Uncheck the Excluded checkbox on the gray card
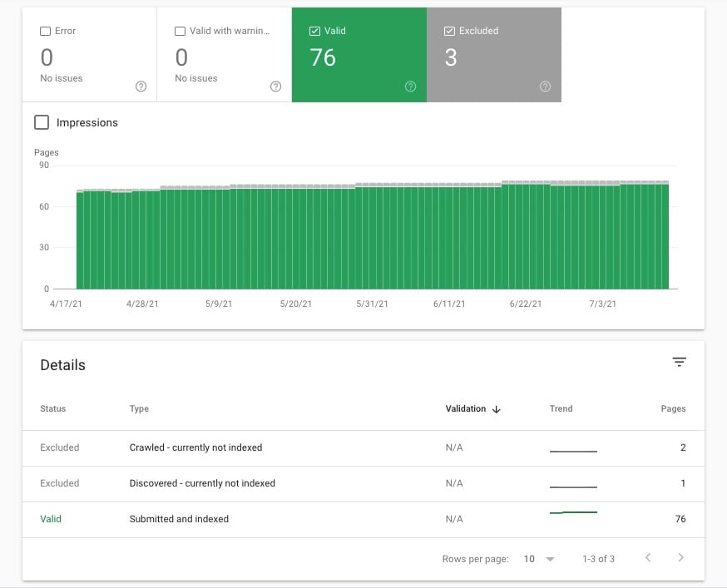Image resolution: width=727 pixels, height=588 pixels. (450, 30)
